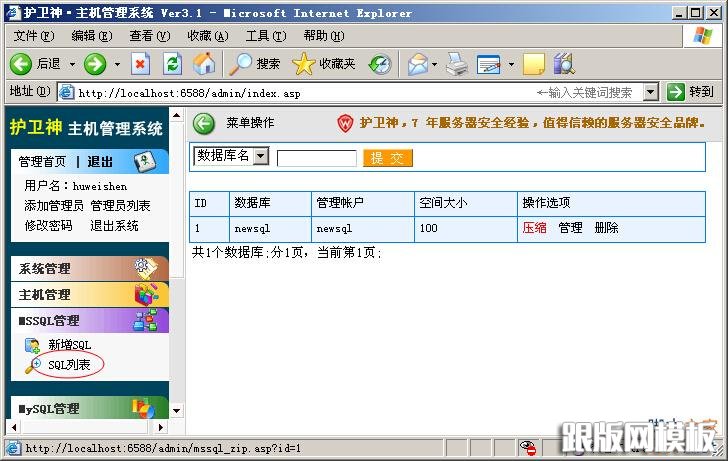
Task: Open the Forward button history dropdown arrow
Action: [117, 64]
